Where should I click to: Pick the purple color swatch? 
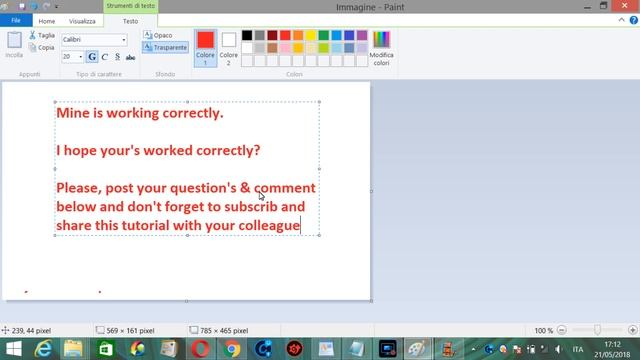pyautogui.click(x=362, y=36)
